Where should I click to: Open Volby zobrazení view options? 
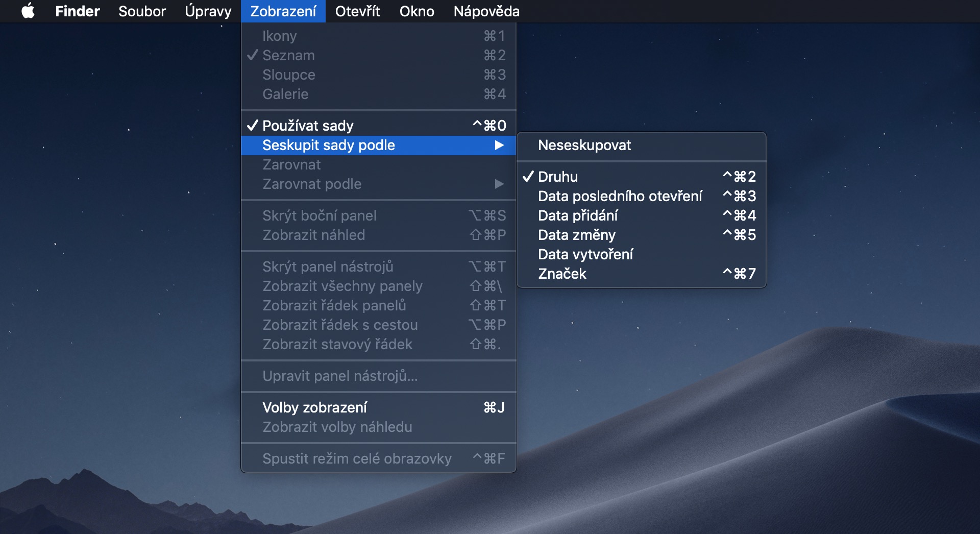coord(378,407)
